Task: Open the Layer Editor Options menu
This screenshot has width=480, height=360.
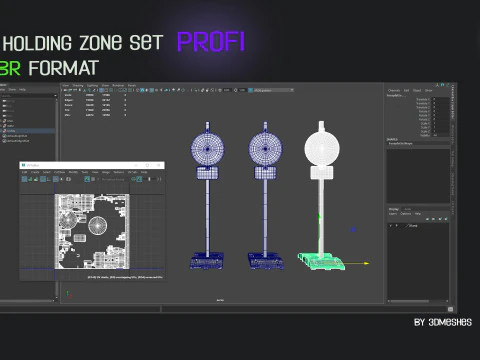Action: pyautogui.click(x=406, y=214)
